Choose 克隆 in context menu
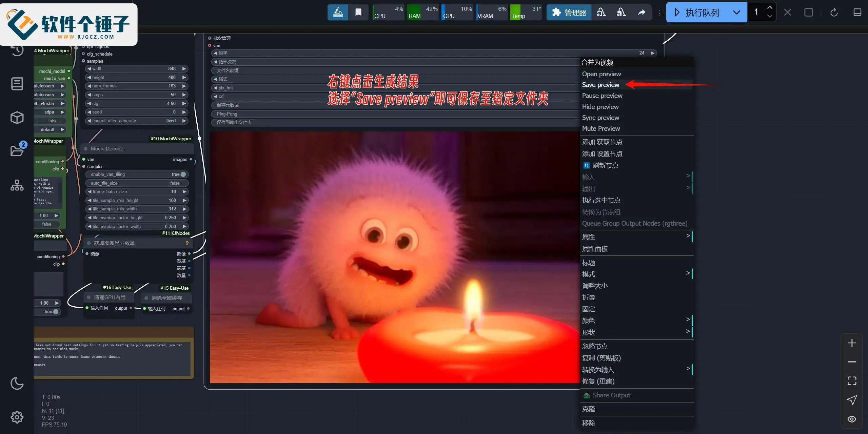868x434 pixels. (636, 409)
